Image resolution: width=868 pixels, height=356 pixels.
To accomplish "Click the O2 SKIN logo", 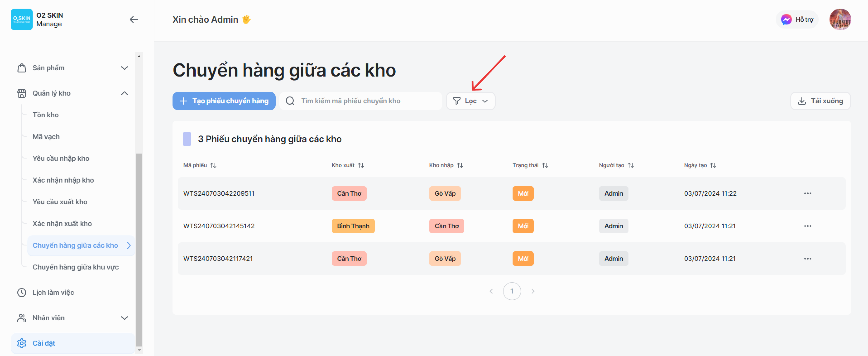I will (22, 19).
